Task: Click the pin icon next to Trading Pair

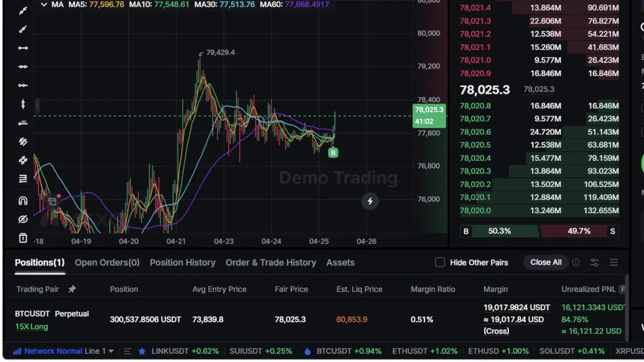Action: tap(72, 289)
